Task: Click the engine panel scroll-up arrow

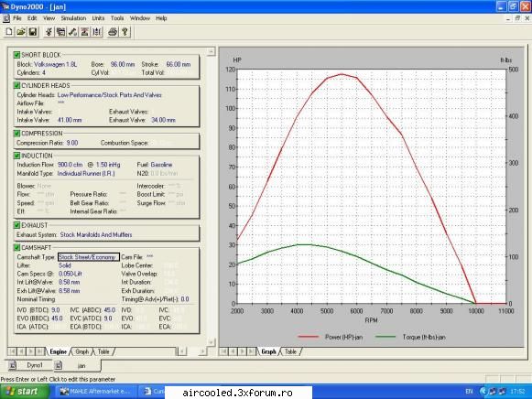Action: click(x=211, y=51)
